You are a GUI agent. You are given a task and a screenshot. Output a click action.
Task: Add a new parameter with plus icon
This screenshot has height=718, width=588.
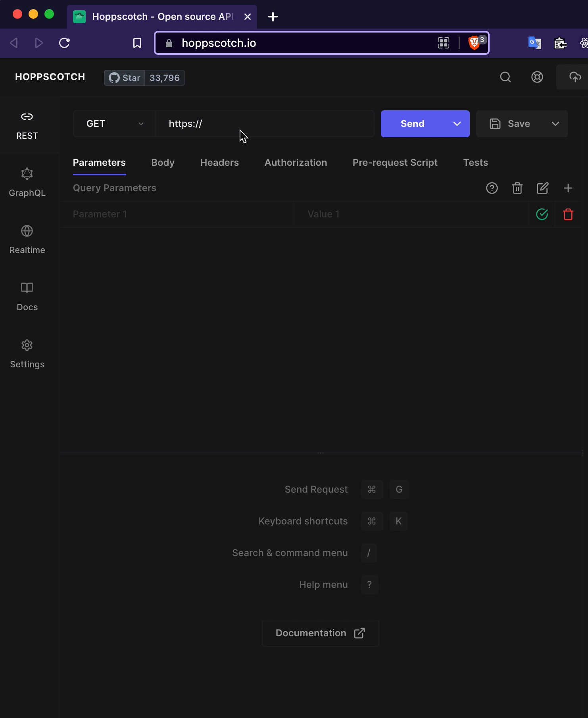pos(568,188)
